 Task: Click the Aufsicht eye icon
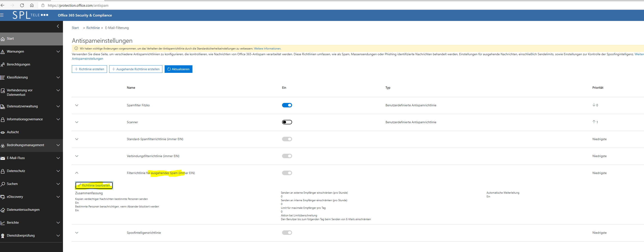coord(3,132)
